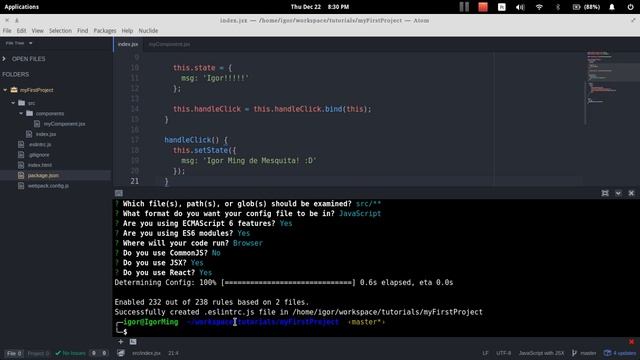Click the red close-all terminals icon
The height and width of the screenshot is (360, 640).
click(x=631, y=342)
